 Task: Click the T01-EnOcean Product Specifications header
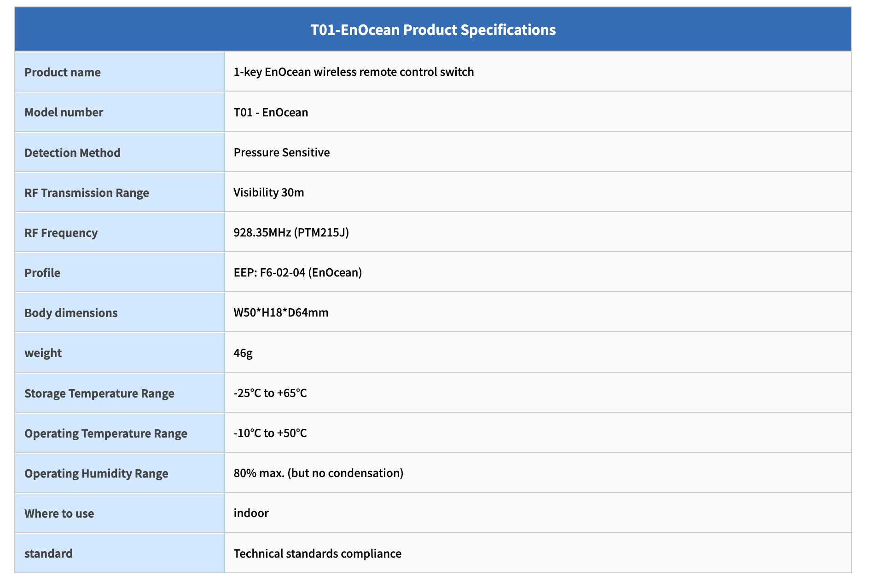(433, 29)
